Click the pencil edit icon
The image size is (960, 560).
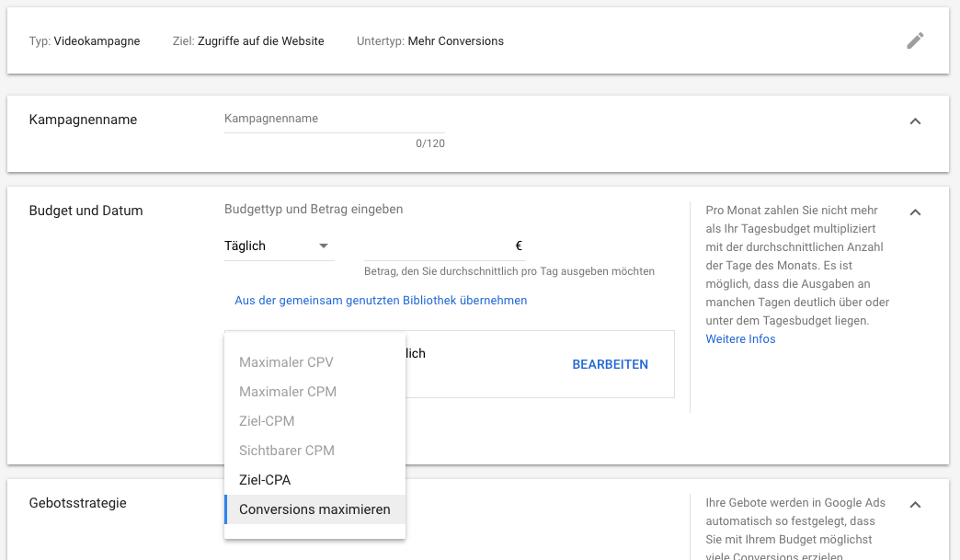pos(915,40)
